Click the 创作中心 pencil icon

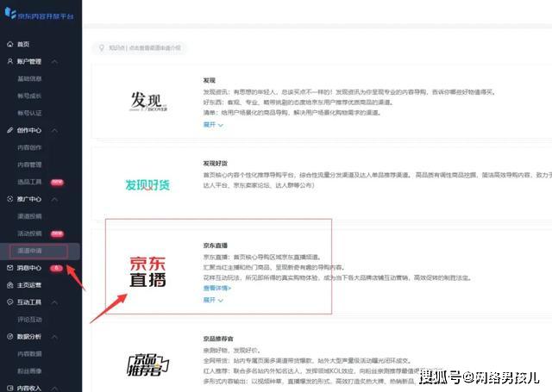click(9, 130)
